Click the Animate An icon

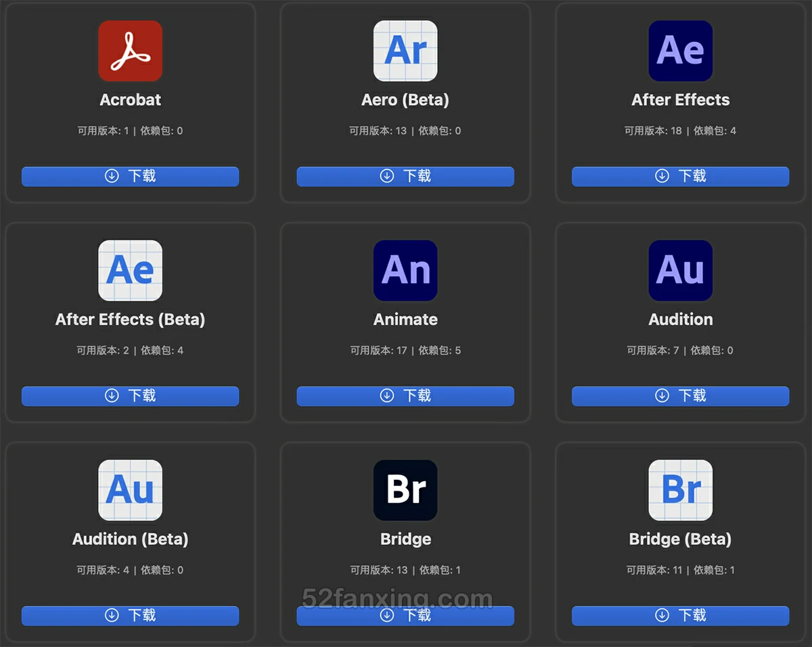click(405, 271)
